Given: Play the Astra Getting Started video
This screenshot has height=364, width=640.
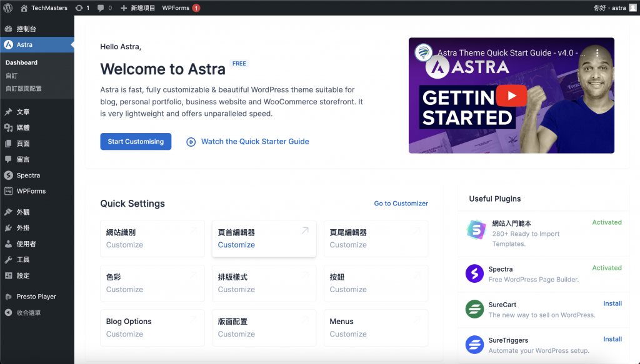Looking at the screenshot, I should pos(511,96).
